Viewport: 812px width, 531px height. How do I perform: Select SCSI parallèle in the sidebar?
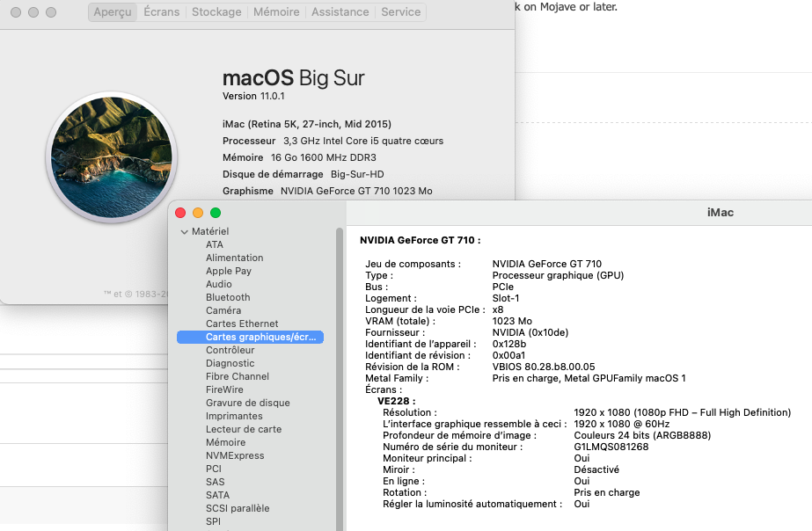pos(238,508)
